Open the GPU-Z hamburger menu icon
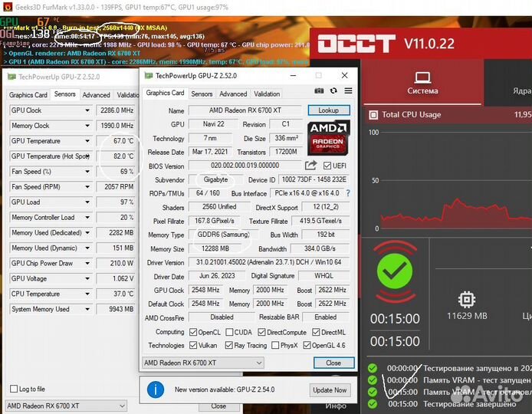The height and width of the screenshot is (414, 532). coord(348,90)
